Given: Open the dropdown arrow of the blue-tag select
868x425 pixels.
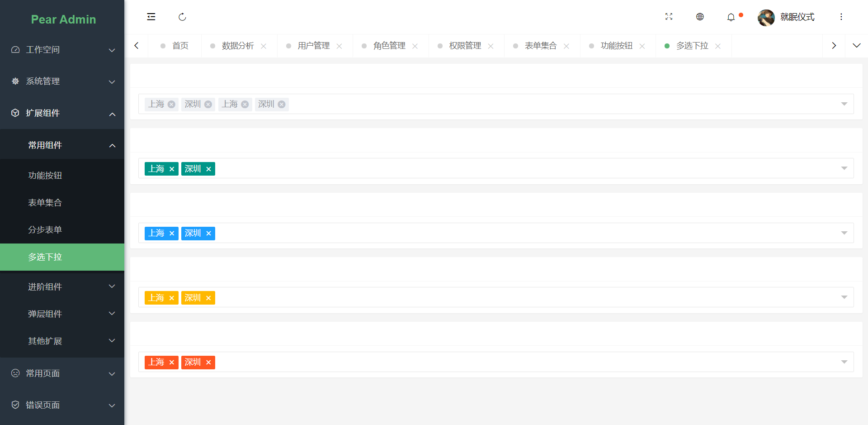Looking at the screenshot, I should point(844,233).
